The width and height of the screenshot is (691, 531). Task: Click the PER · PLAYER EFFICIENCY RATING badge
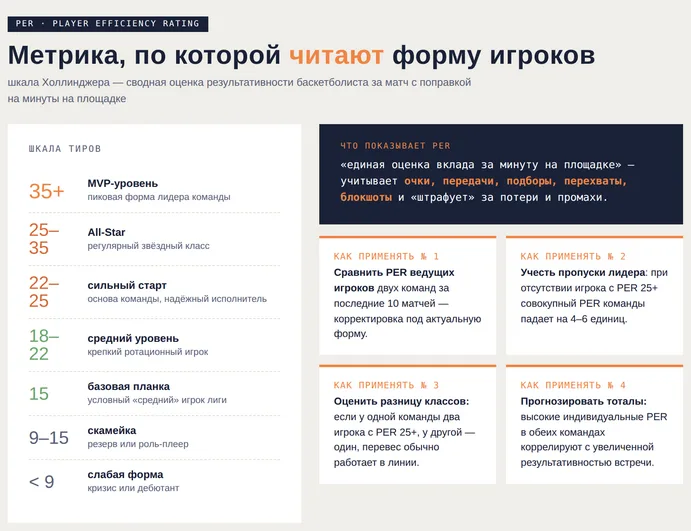pos(108,24)
